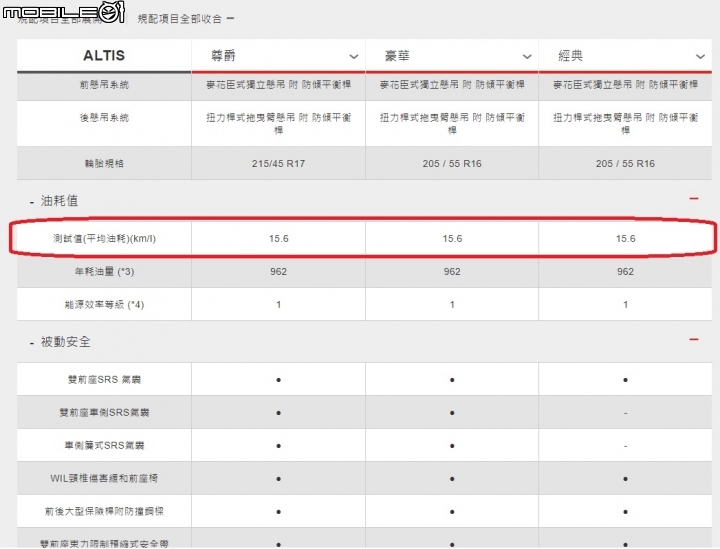Click the 經典 trim name

tap(570, 56)
